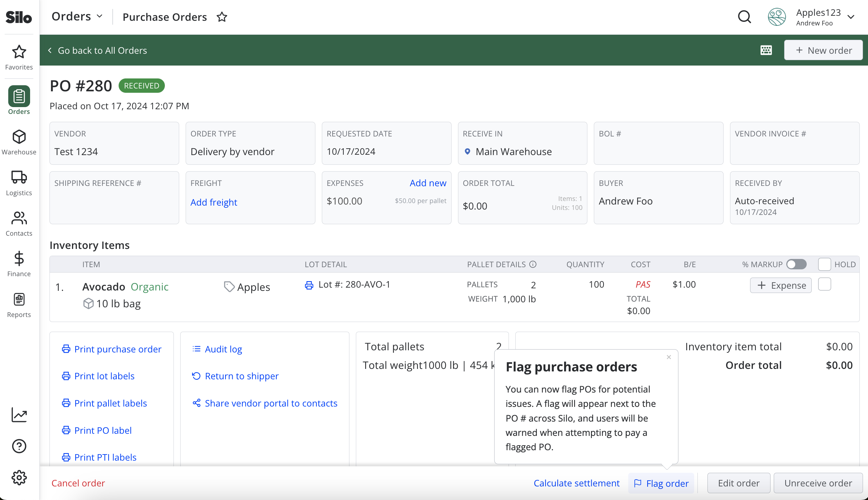Image resolution: width=868 pixels, height=500 pixels.
Task: Click the Auto-received text
Action: coord(764,201)
